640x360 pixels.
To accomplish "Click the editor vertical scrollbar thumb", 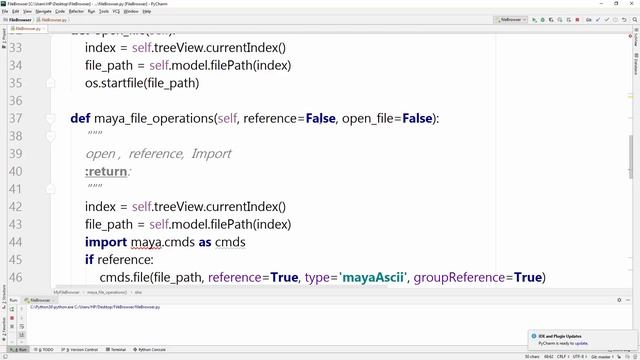I will click(631, 157).
